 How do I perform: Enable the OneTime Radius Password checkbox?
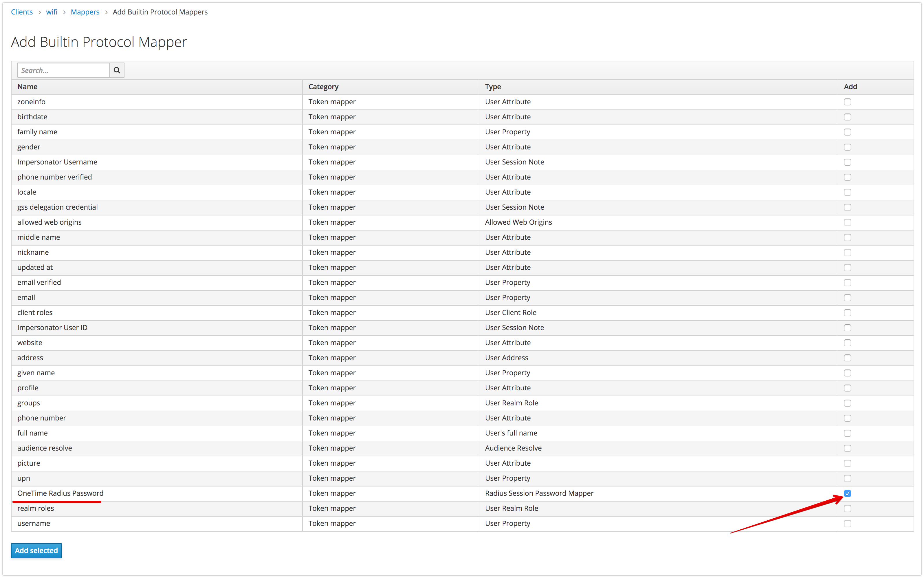click(848, 493)
